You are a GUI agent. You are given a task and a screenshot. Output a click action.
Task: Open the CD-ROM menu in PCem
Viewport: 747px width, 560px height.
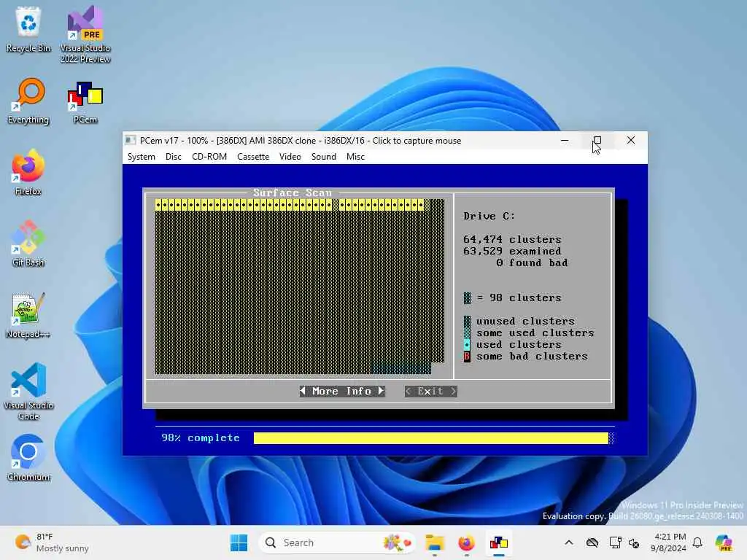(x=209, y=157)
